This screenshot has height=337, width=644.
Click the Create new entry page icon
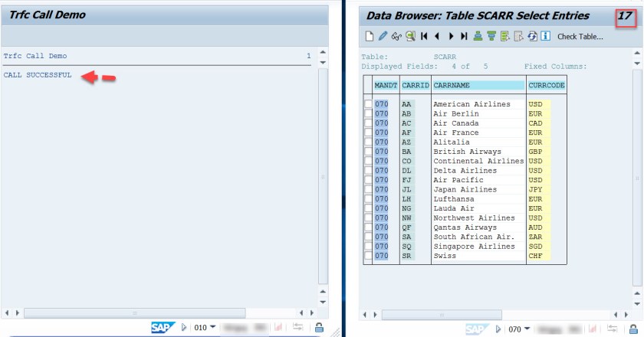coord(370,36)
